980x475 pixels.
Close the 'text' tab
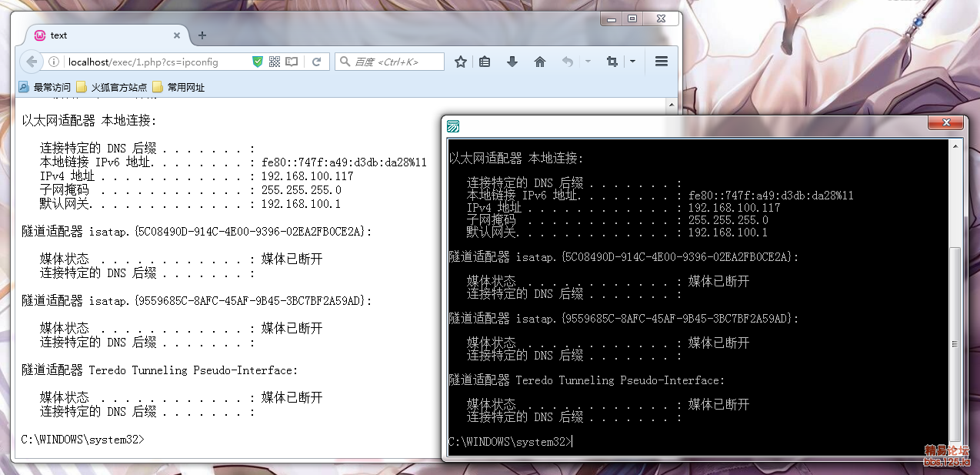(177, 35)
